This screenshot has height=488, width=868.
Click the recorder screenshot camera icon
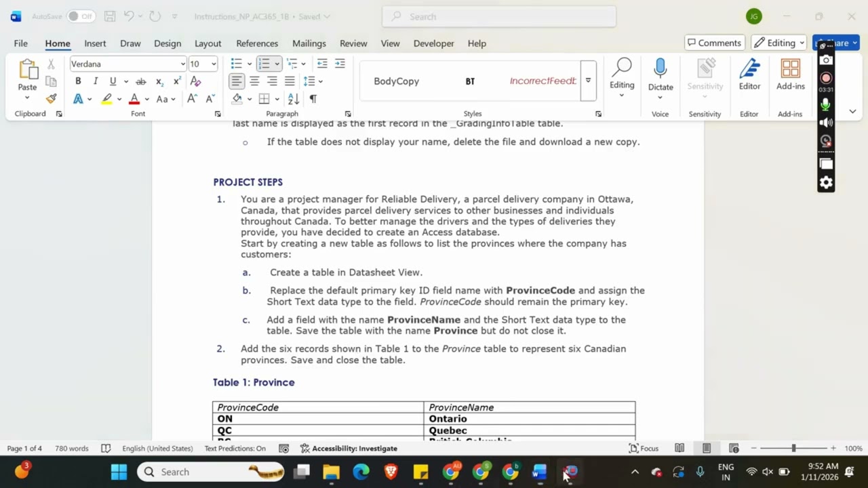[x=825, y=60]
